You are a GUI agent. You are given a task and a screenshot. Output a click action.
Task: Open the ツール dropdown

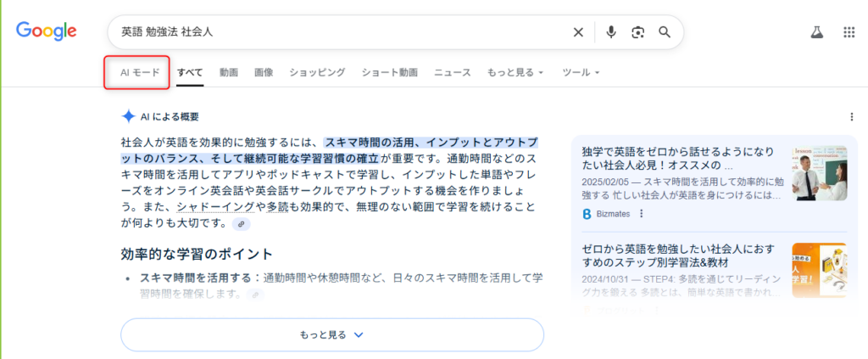point(581,73)
